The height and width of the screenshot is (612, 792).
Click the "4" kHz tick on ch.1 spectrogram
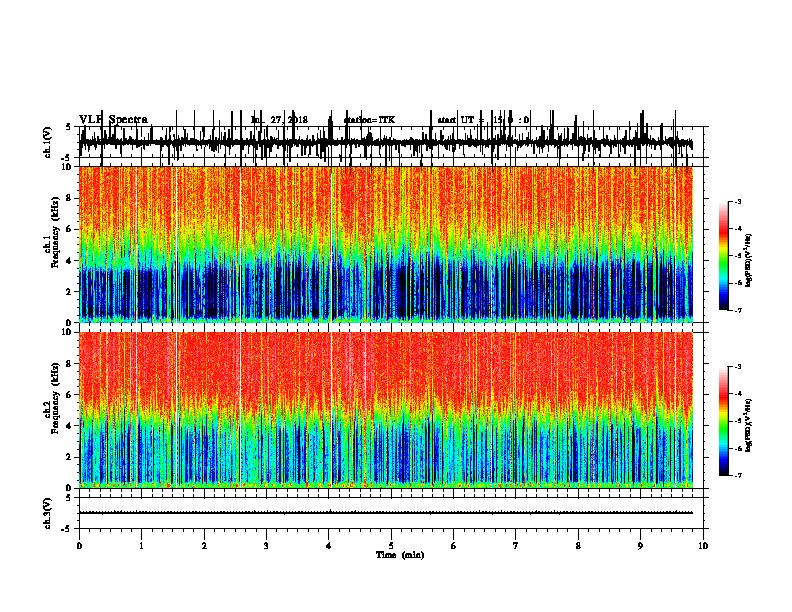69,261
